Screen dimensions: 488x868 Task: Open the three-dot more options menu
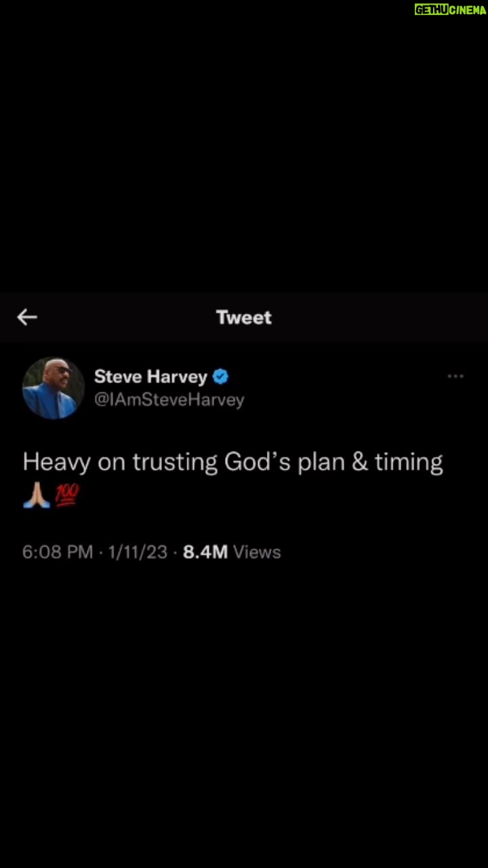click(455, 376)
